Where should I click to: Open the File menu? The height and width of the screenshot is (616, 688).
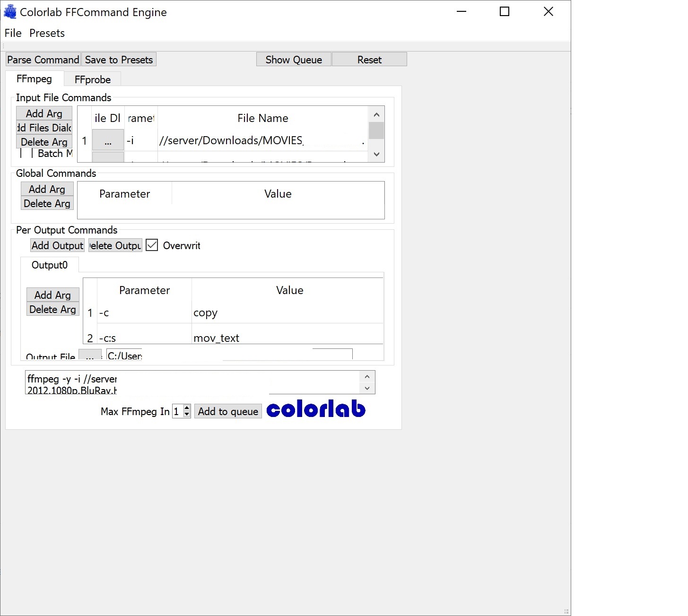(x=13, y=33)
